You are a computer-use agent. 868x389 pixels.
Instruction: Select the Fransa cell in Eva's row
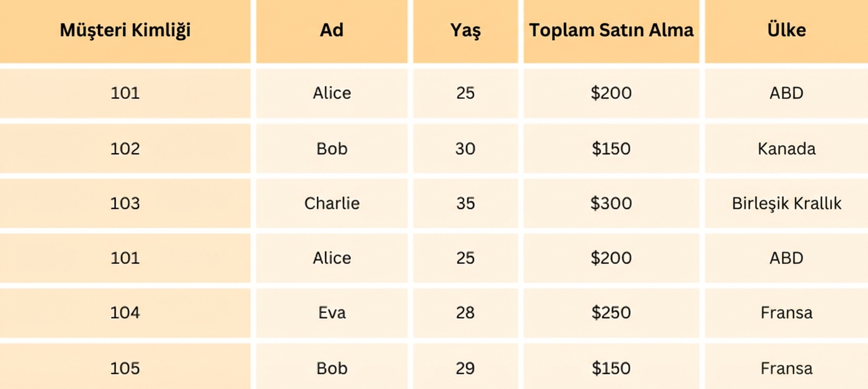[786, 313]
